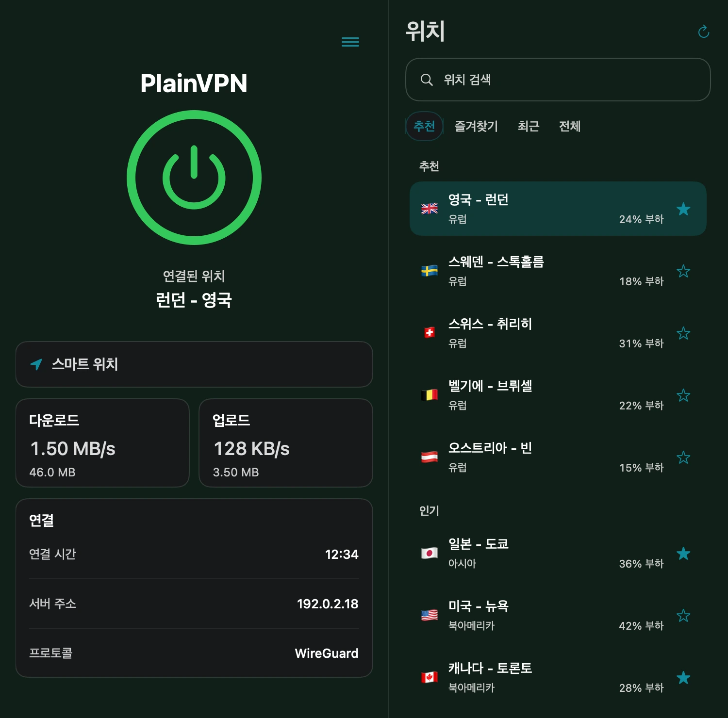
Task: Click the UK flag icon
Action: point(430,209)
